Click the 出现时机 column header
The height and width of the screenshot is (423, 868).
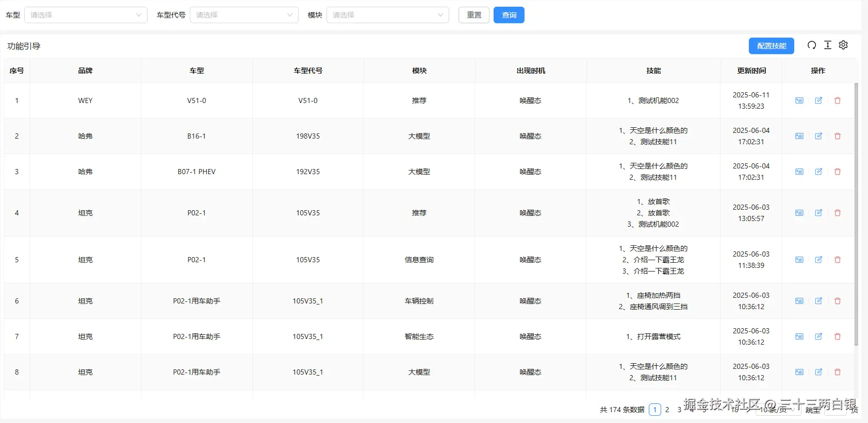[531, 71]
